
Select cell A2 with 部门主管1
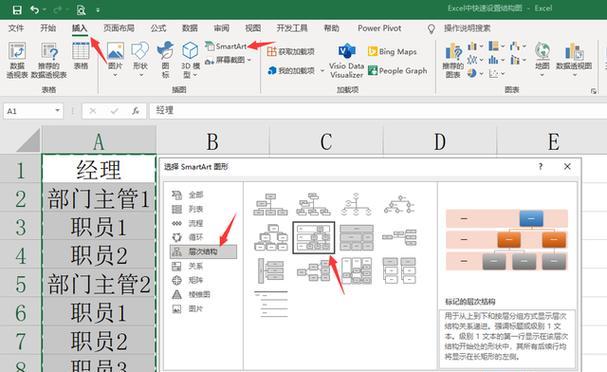[x=99, y=199]
